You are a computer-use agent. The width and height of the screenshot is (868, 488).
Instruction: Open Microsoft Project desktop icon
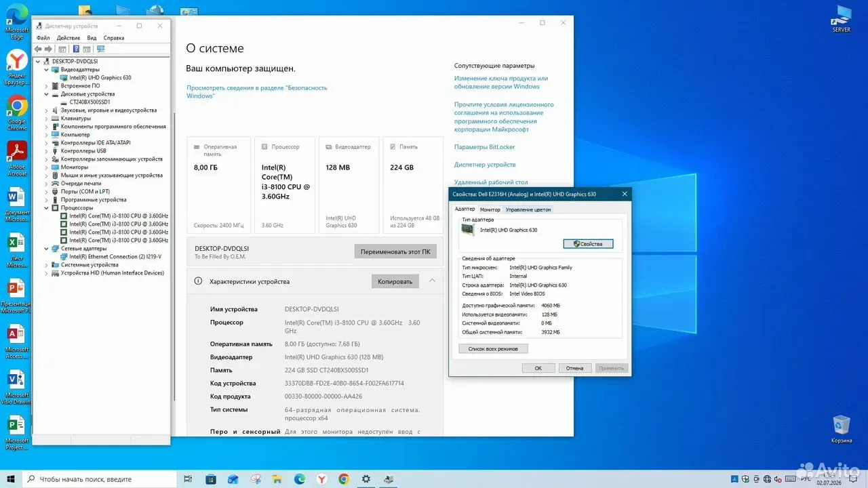[17, 434]
